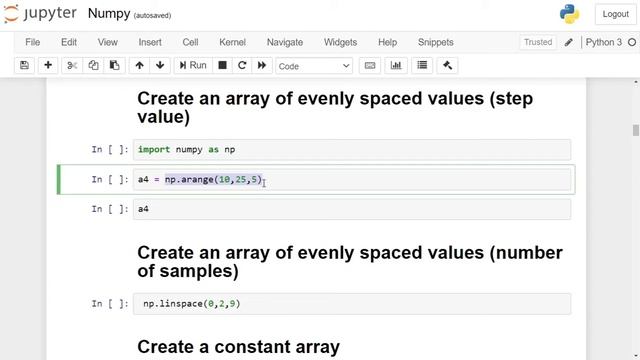Image resolution: width=640 pixels, height=360 pixels.
Task: Cut selected cells with scissors icon
Action: pos(72,65)
